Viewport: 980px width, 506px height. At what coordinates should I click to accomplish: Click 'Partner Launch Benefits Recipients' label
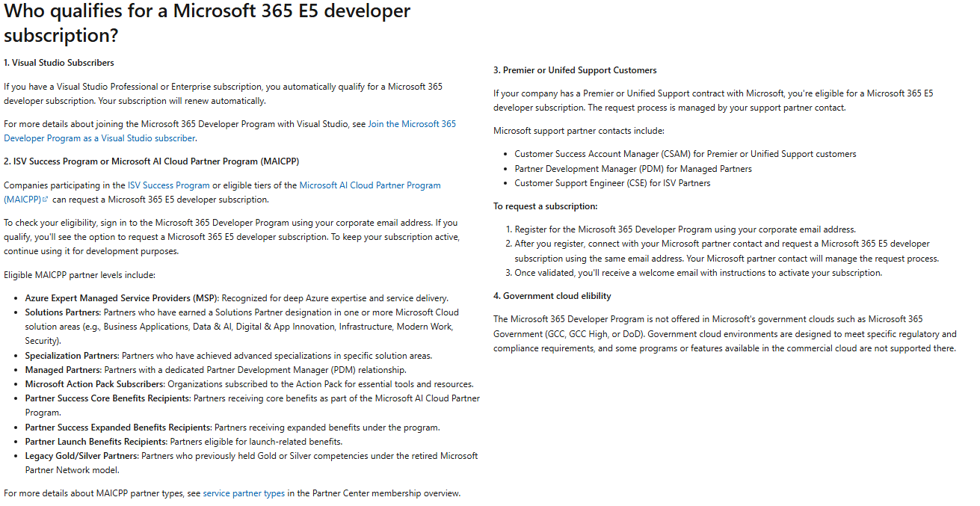tap(96, 442)
